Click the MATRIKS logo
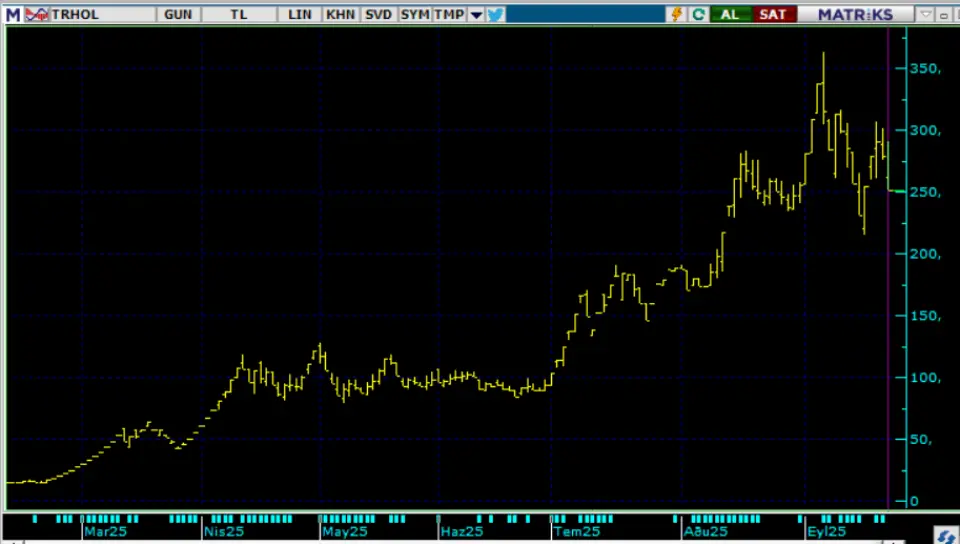This screenshot has height=544, width=960. [x=855, y=14]
